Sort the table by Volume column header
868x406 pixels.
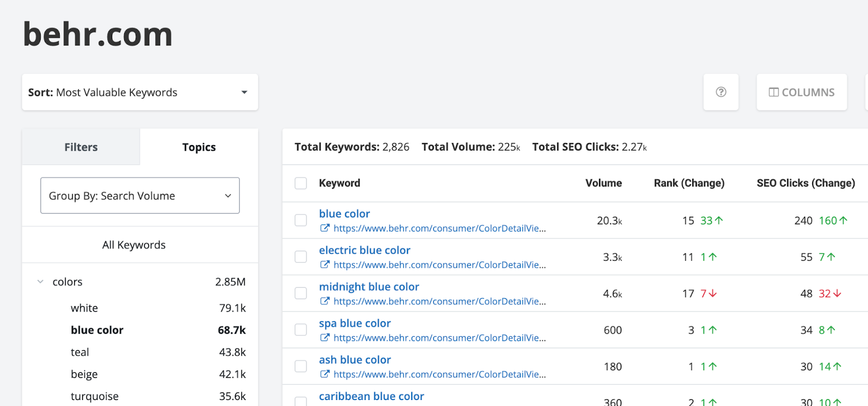point(603,183)
